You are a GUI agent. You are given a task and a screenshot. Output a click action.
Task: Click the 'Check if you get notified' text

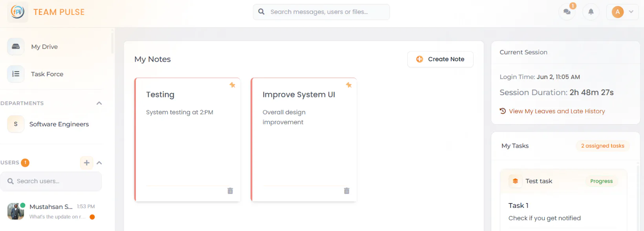(545, 218)
